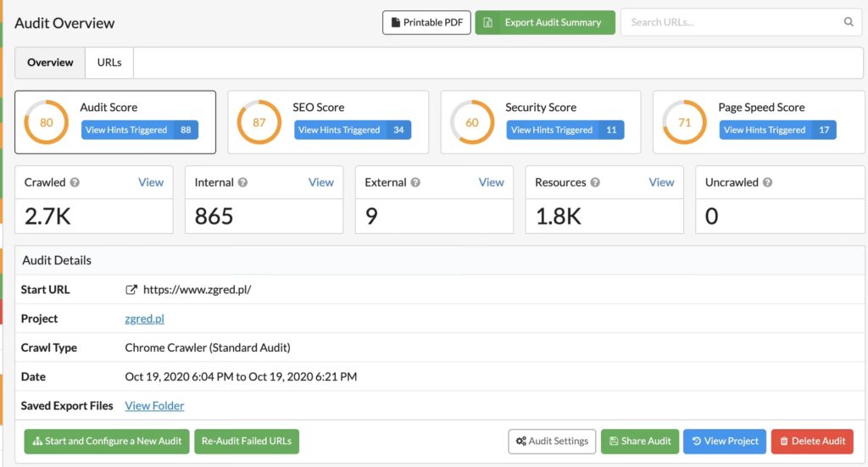The height and width of the screenshot is (467, 868).
Task: Click the Uncrawled help question-mark icon
Action: pyautogui.click(x=767, y=182)
